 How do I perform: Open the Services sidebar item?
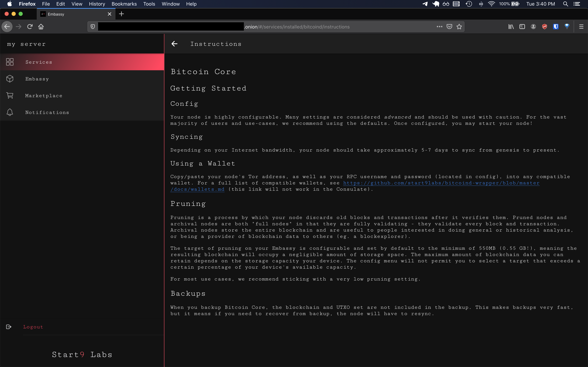click(x=39, y=62)
